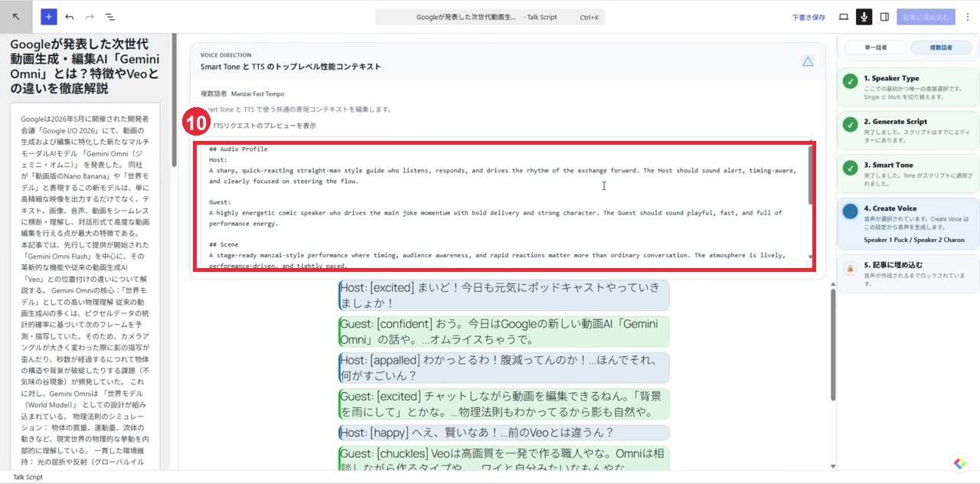Select Host line "へえ、賢いなあ"
Viewport: 980px width, 484px height.
(504, 433)
